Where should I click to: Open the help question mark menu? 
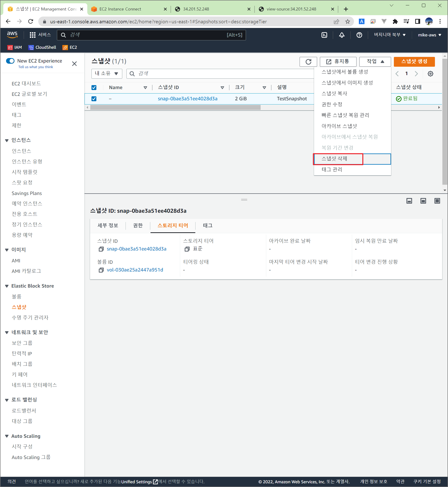359,35
